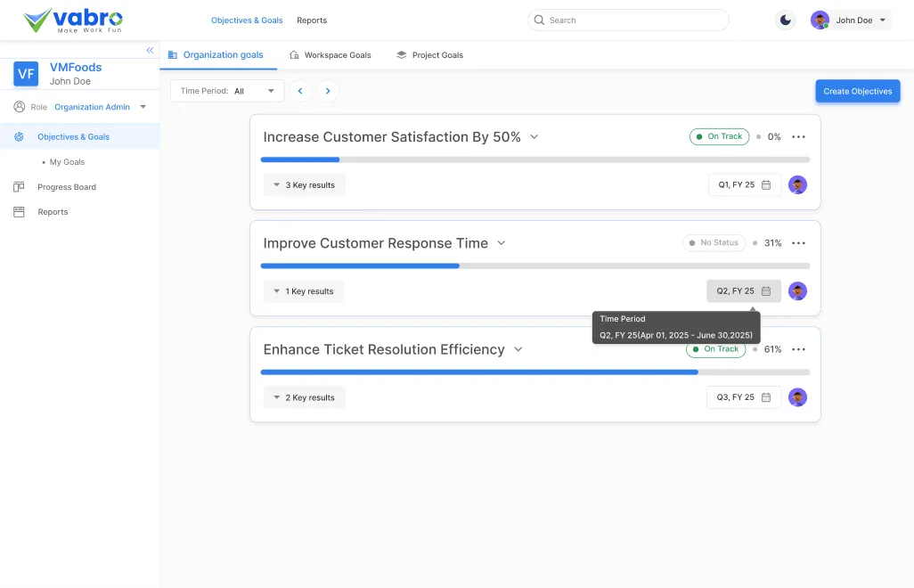Open the Time Period dropdown

[x=227, y=91]
